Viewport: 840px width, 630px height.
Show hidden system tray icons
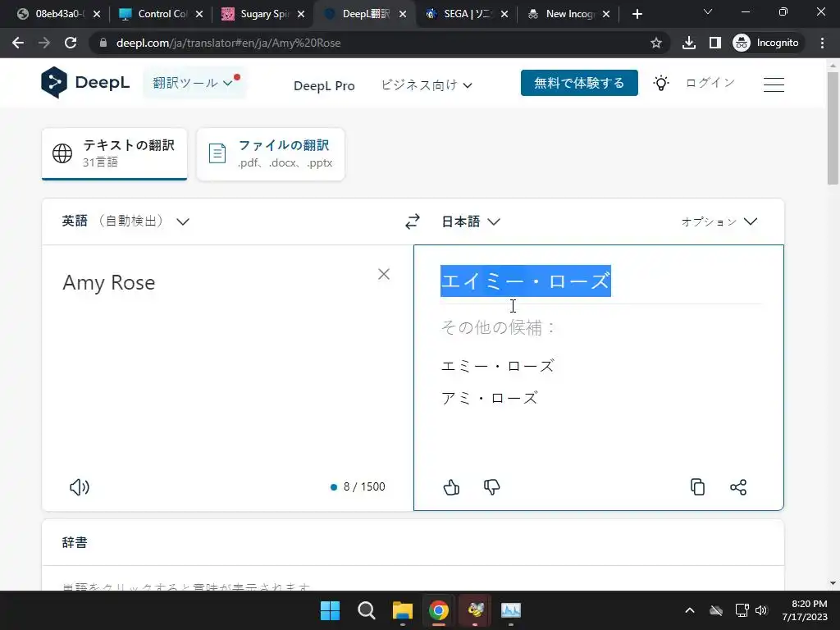pyautogui.click(x=690, y=610)
